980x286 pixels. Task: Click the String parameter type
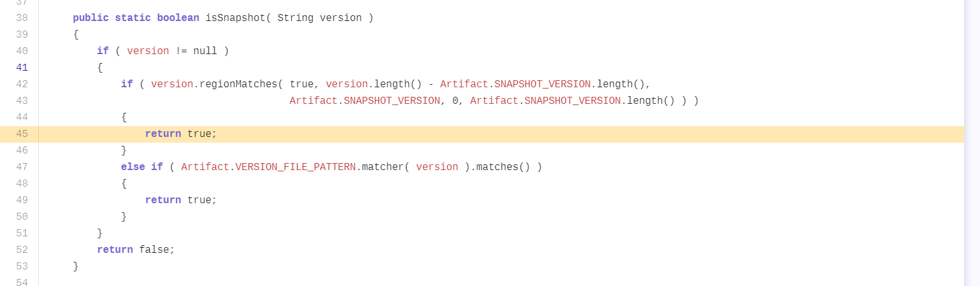pyautogui.click(x=296, y=18)
